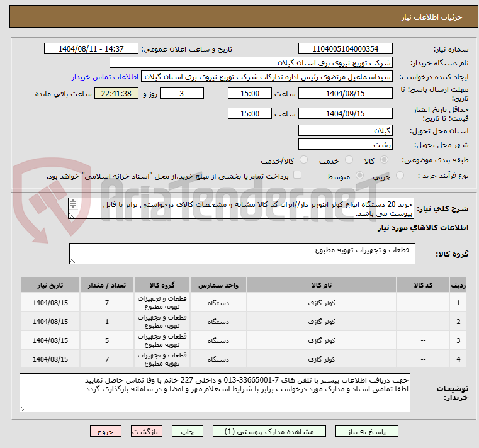Click the شهر محل تحویل field showing رشت
This screenshot has height=448, width=479.
345,144
